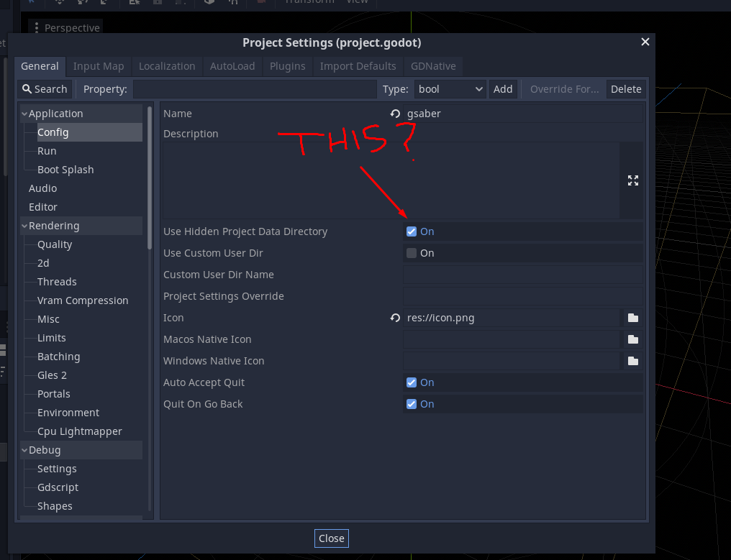Open folder browser for the Icon path
This screenshot has width=731, height=560.
(x=632, y=317)
